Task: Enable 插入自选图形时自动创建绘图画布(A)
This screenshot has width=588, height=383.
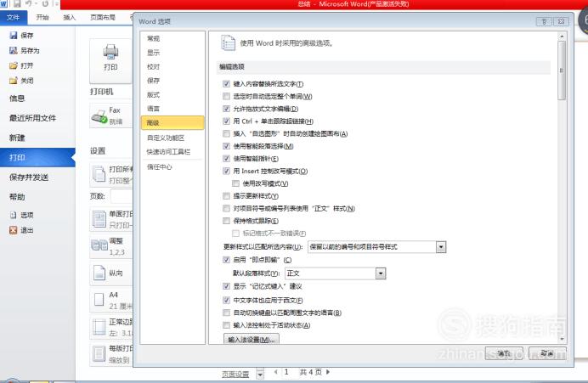Action: click(226, 133)
